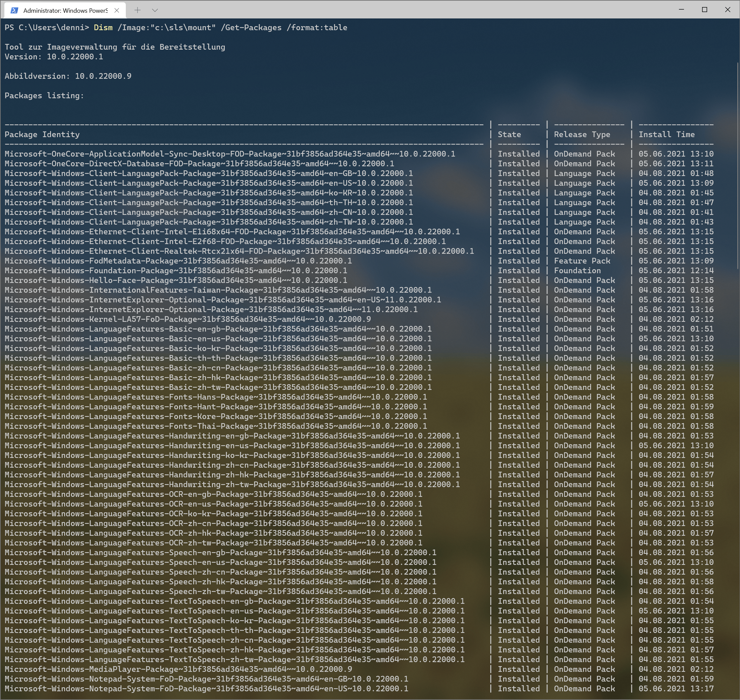Click the vertical scrollbar thumb on the right

click(738, 166)
